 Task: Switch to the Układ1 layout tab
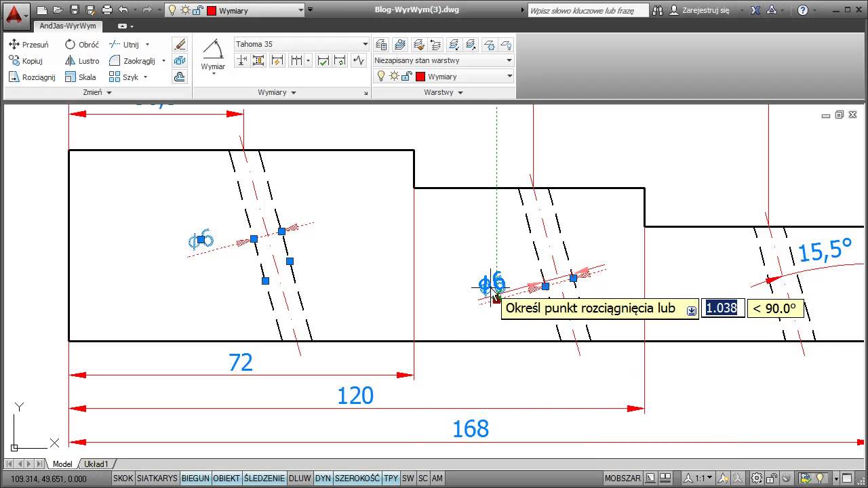pos(96,464)
